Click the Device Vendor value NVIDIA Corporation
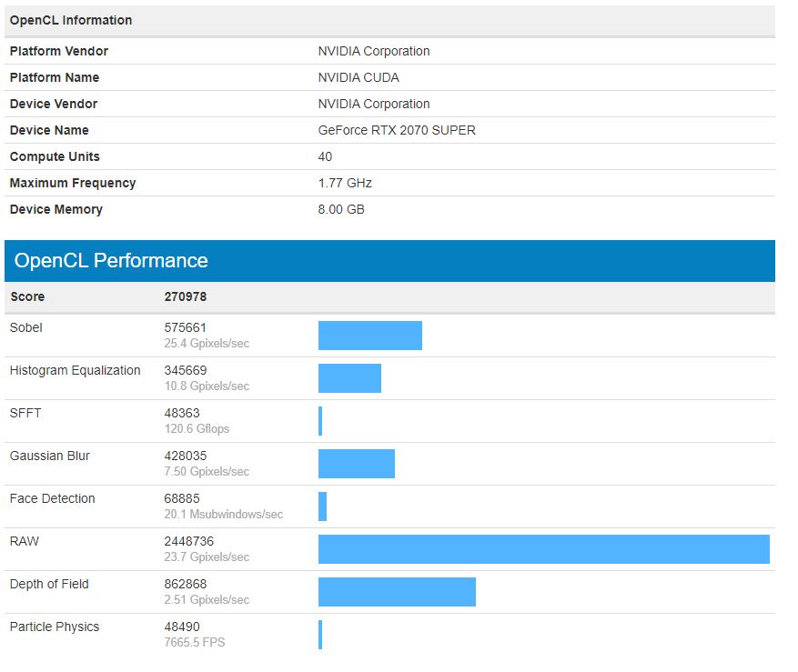798x672 pixels. (x=374, y=105)
